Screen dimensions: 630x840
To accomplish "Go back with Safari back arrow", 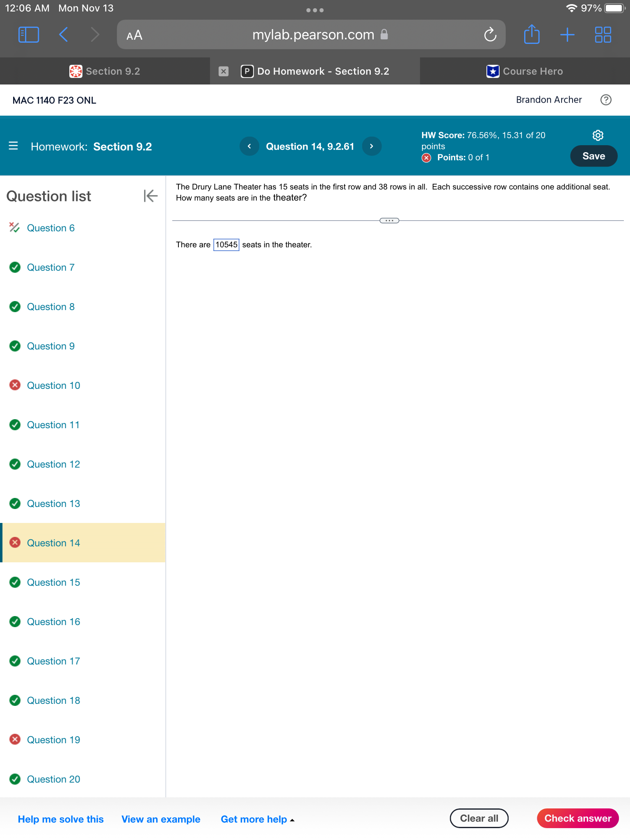I will [x=64, y=35].
